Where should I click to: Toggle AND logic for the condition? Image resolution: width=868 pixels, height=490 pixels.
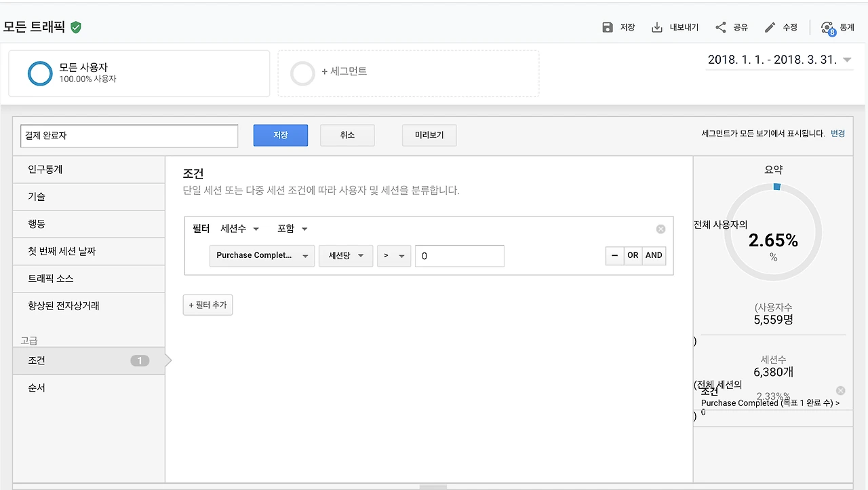coord(653,255)
